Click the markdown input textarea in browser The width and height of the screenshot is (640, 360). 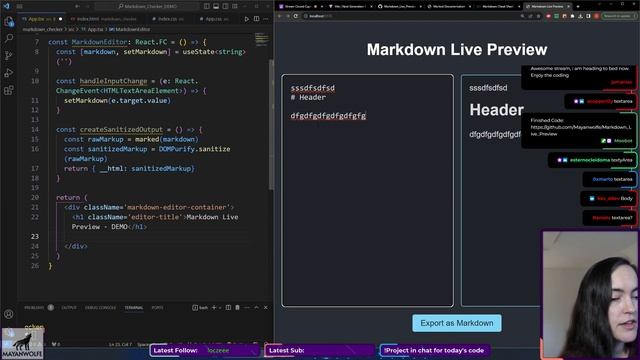(367, 190)
